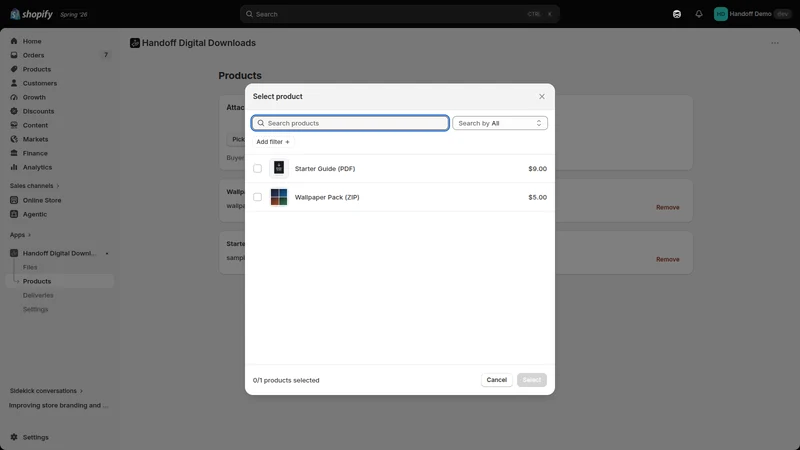Click the top bar Search field
The height and width of the screenshot is (450, 800).
tap(399, 14)
